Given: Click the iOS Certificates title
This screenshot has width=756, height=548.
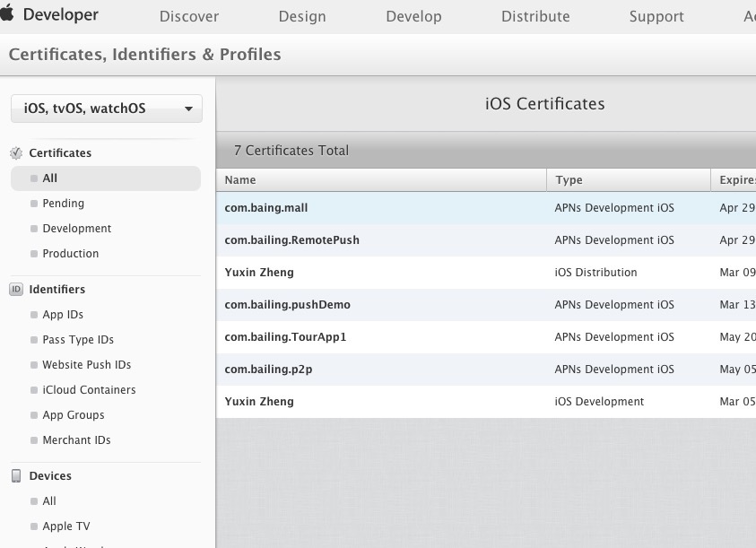Looking at the screenshot, I should coord(545,104).
